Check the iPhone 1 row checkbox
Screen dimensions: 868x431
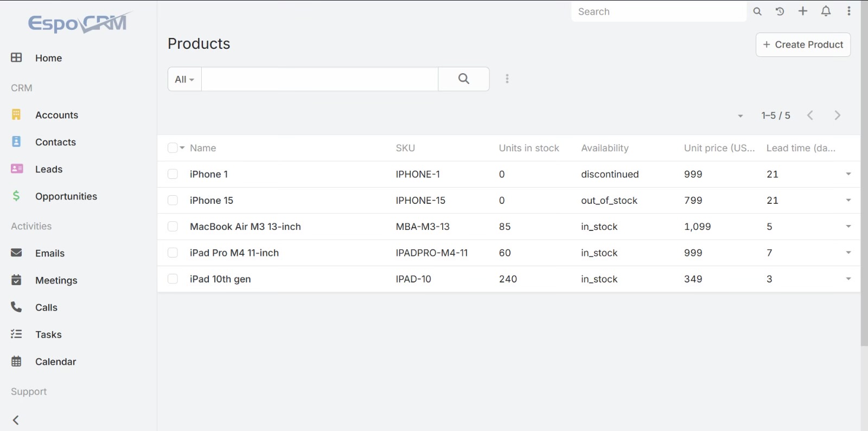(x=173, y=174)
